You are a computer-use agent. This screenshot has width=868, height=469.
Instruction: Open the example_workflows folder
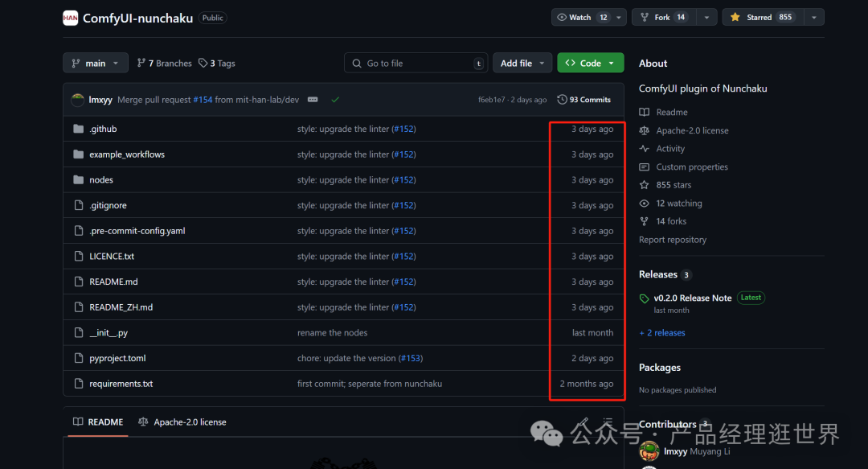(127, 154)
